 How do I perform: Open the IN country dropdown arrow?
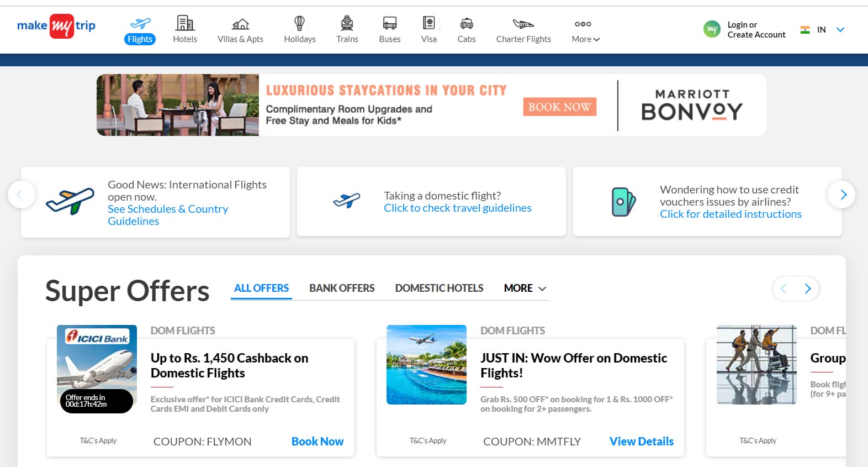pyautogui.click(x=840, y=30)
